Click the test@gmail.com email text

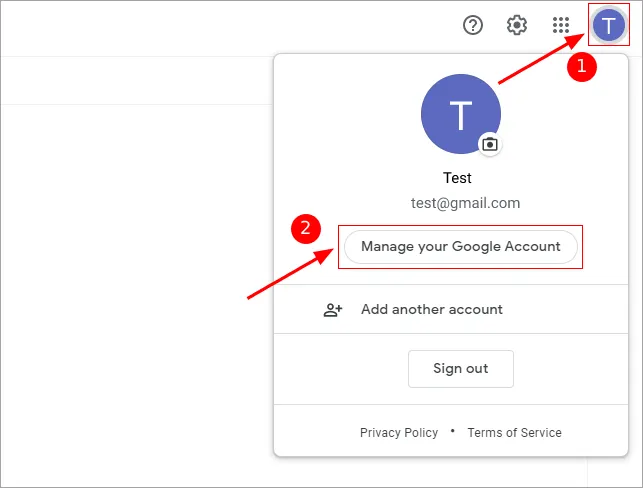click(465, 203)
